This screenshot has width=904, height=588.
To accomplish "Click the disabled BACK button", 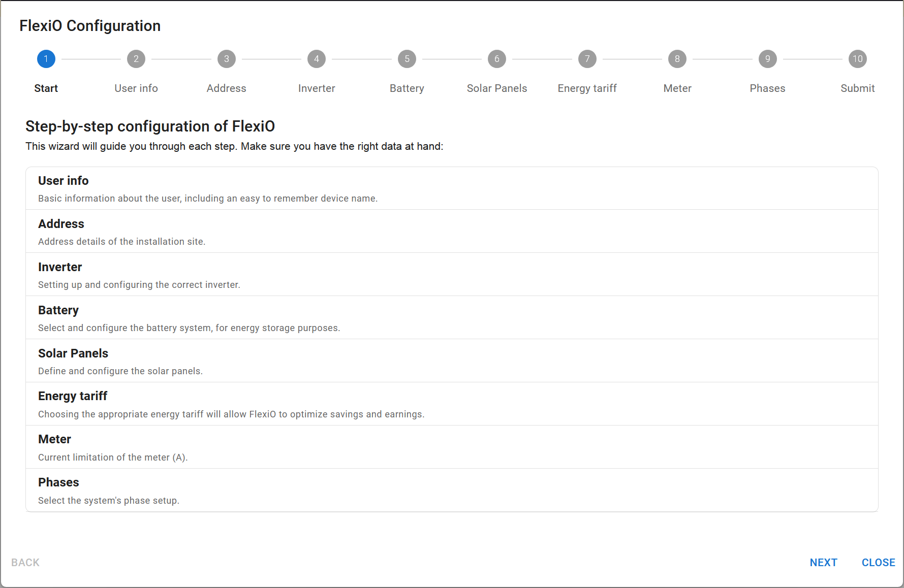I will (x=24, y=562).
